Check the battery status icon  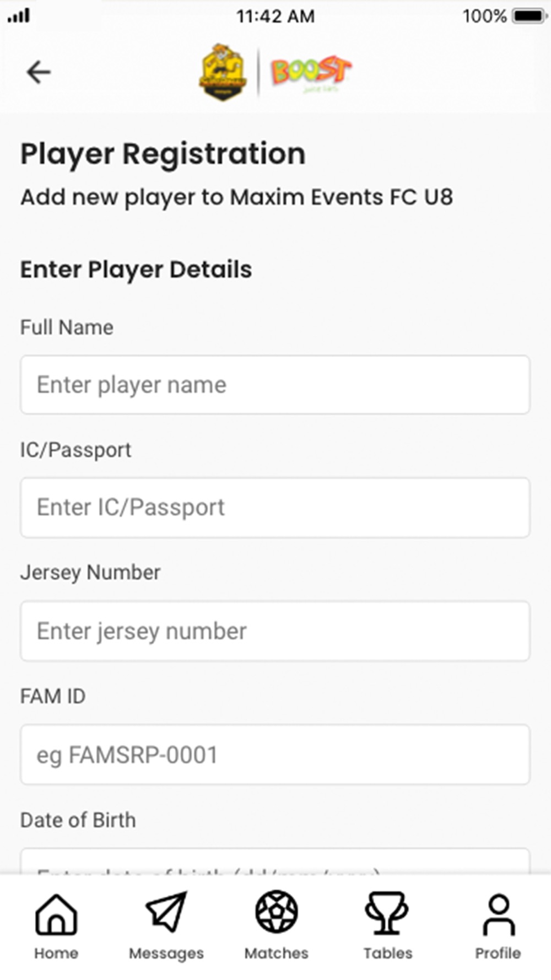coord(528,16)
